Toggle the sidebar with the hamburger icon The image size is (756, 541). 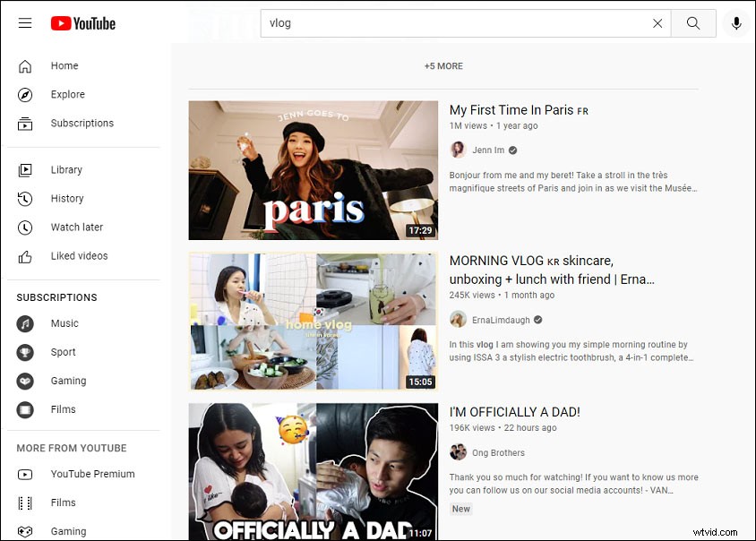coord(25,23)
